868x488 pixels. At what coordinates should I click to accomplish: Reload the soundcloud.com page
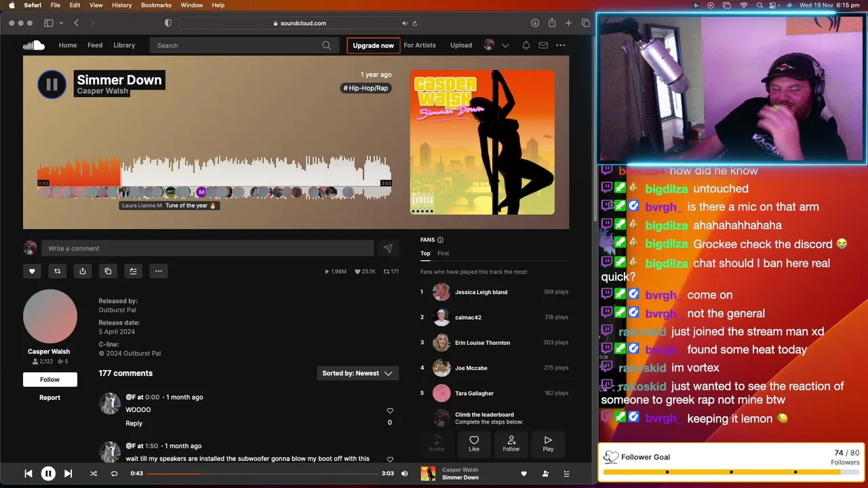pyautogui.click(x=415, y=23)
